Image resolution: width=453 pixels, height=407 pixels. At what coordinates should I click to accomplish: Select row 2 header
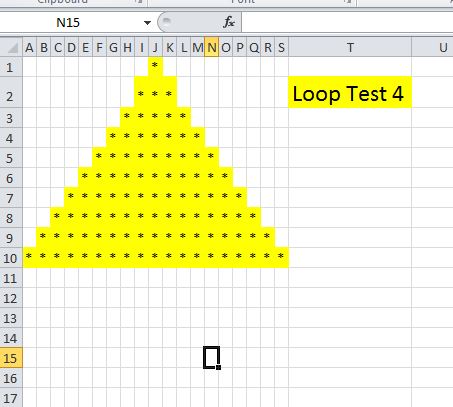(11, 92)
